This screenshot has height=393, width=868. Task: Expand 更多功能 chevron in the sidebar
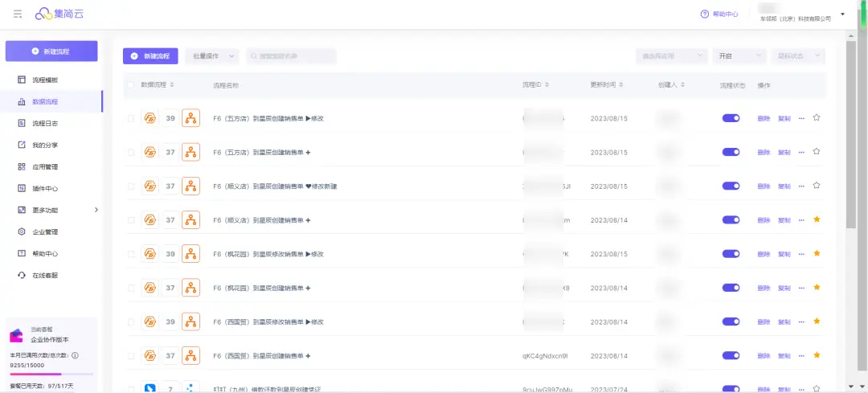(x=96, y=210)
